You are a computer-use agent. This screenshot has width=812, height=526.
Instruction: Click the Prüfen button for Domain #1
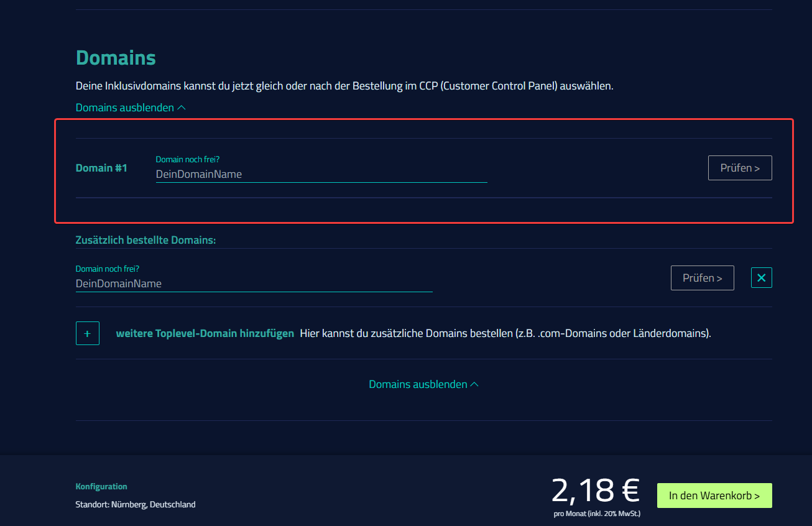point(740,168)
